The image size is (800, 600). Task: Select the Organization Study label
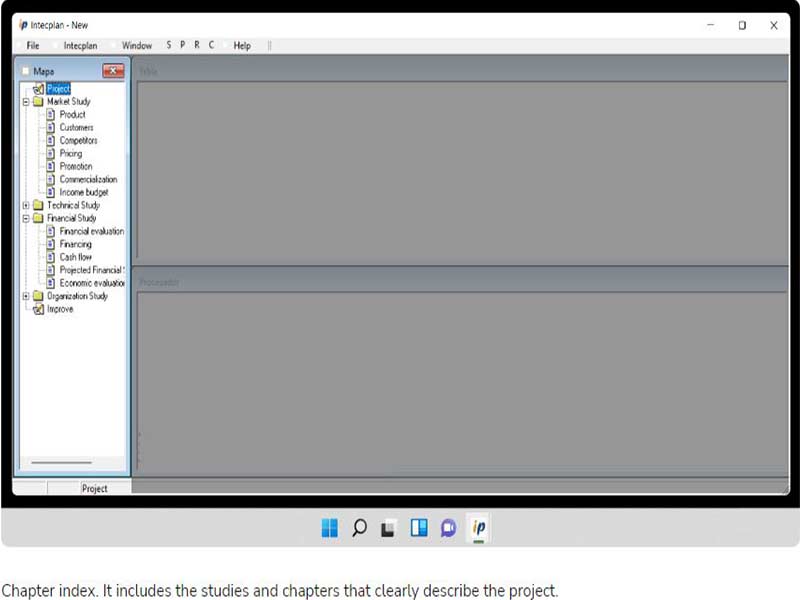[78, 296]
